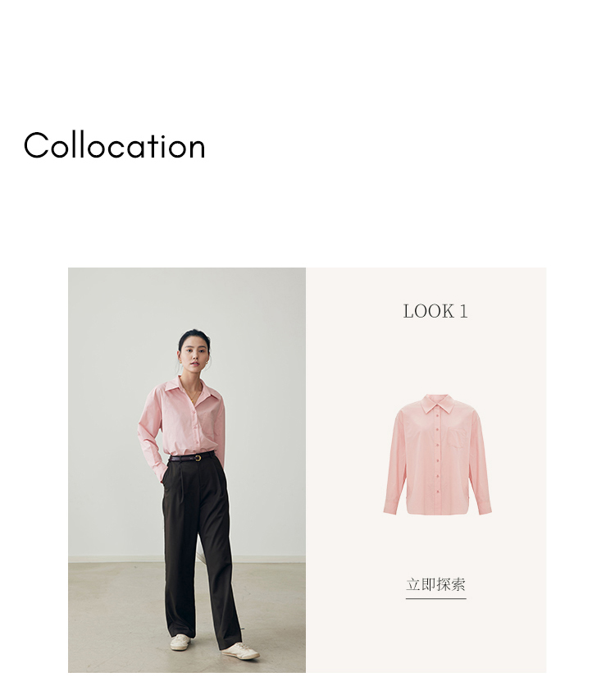Image resolution: width=615 pixels, height=700 pixels.
Task: Click the left cuff of product shirt
Action: click(x=390, y=508)
